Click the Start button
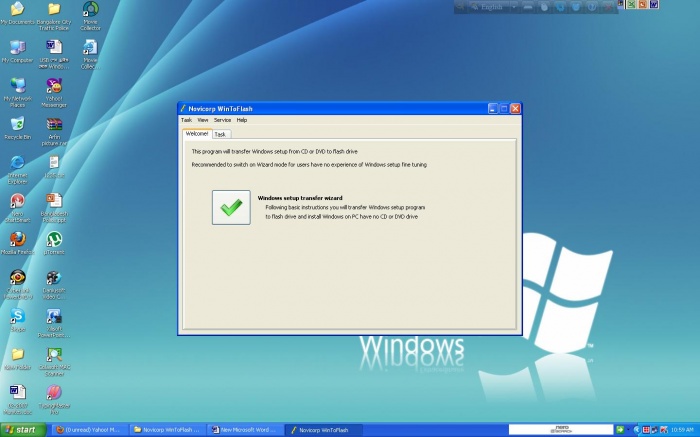Screen dimensions: 700x437 coord(23,430)
